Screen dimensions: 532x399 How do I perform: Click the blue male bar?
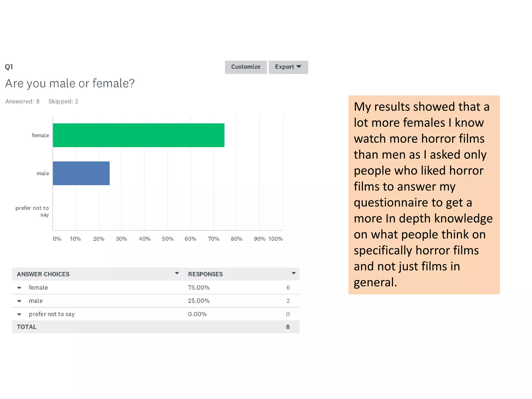point(81,173)
